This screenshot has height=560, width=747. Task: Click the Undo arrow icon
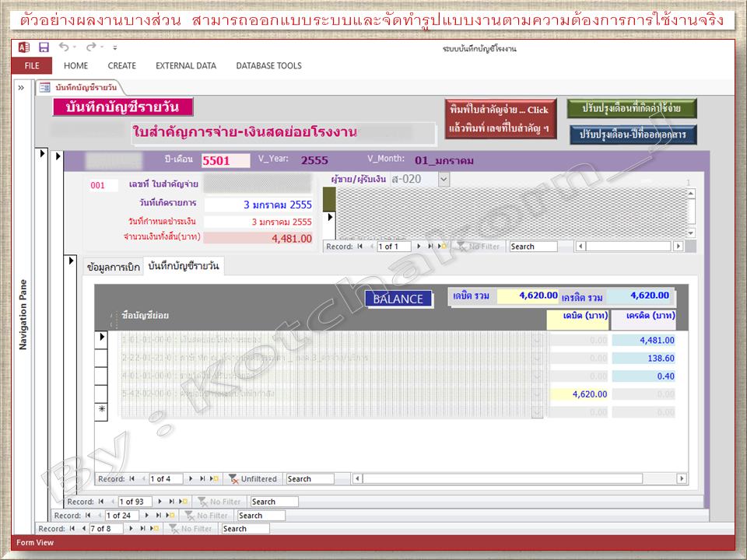[x=64, y=48]
